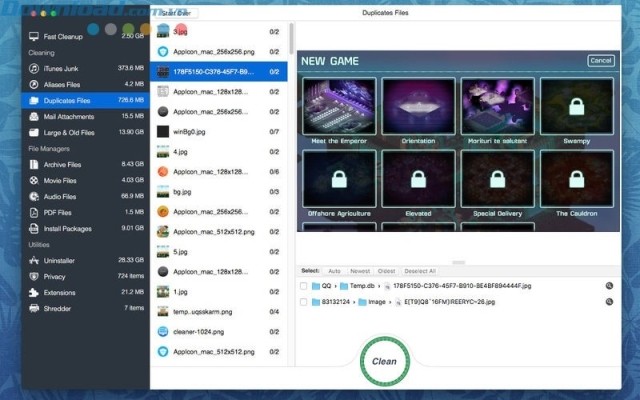Click the locked Swampy level padlock
Viewport: 640px width, 400px height.
point(576,107)
